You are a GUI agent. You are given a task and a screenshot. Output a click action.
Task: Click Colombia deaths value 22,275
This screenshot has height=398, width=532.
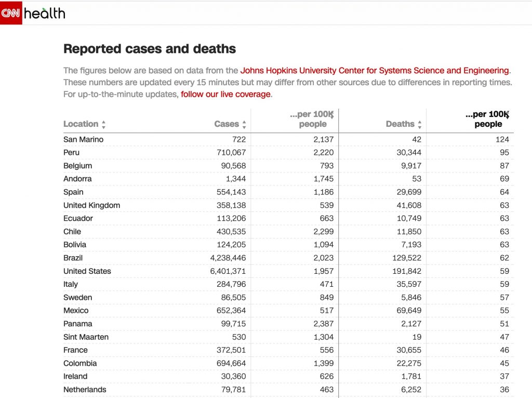coord(409,363)
